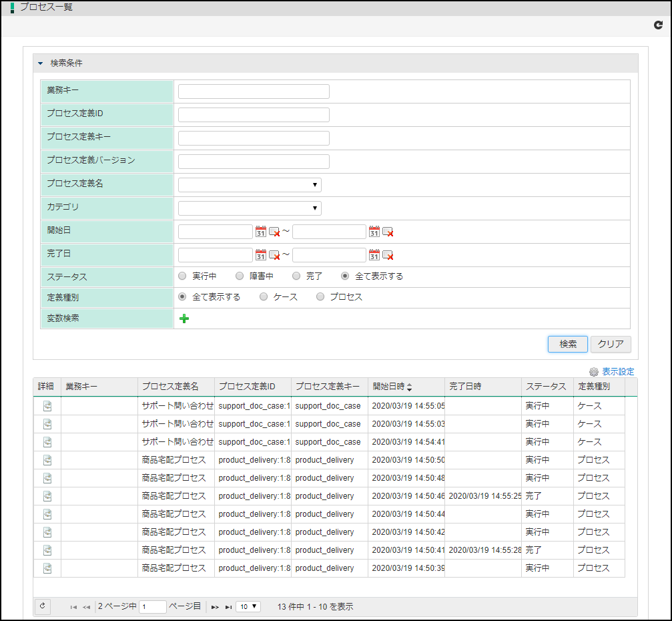
Task: Click the 業務キー input field
Action: 254,91
